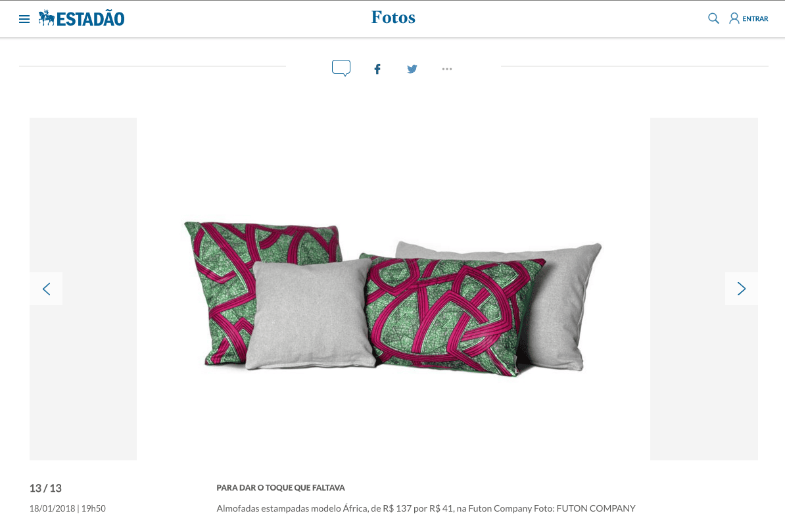Open the search magnifier icon
This screenshot has width=785, height=532.
point(713,18)
